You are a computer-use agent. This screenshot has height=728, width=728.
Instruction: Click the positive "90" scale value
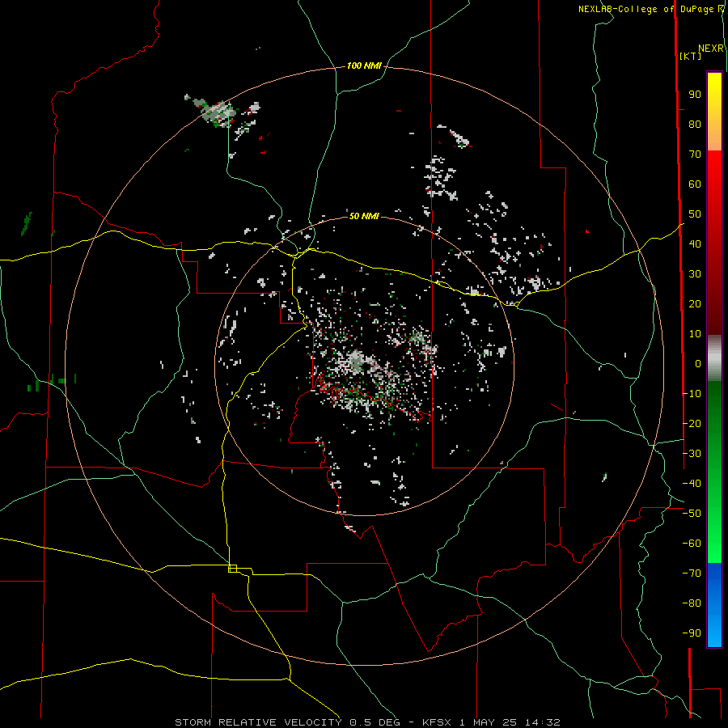click(695, 95)
